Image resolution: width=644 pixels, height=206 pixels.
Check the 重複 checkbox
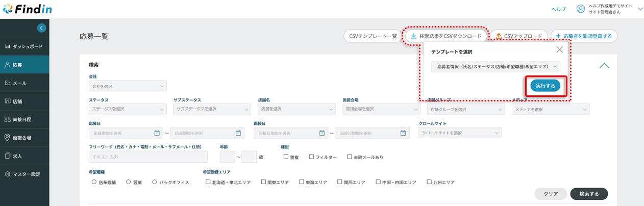286,157
